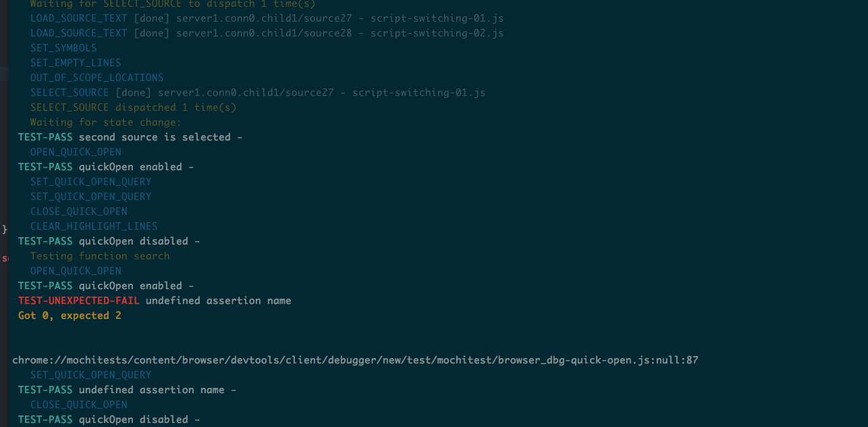
Task: Click the "Got 0, expected 2" message
Action: pos(70,316)
